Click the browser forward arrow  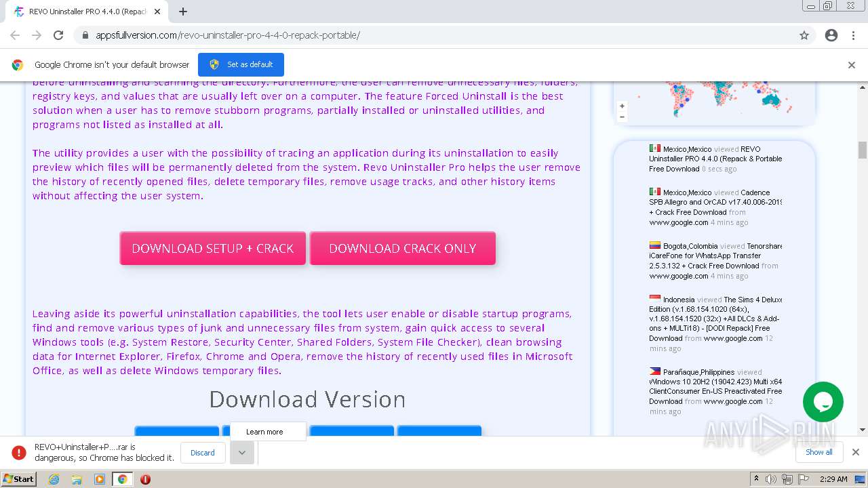37,35
